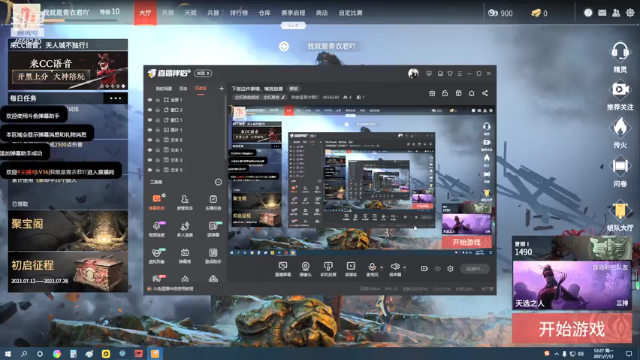Screen dimensions: 640x360
Task: Toggle visibility of 文本 6 layer
Action: pos(150,140)
